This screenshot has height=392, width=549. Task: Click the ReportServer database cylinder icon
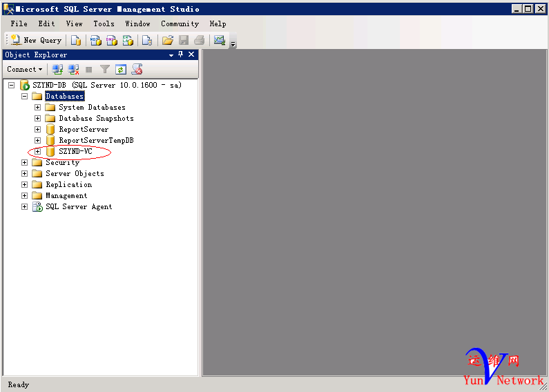pos(50,130)
